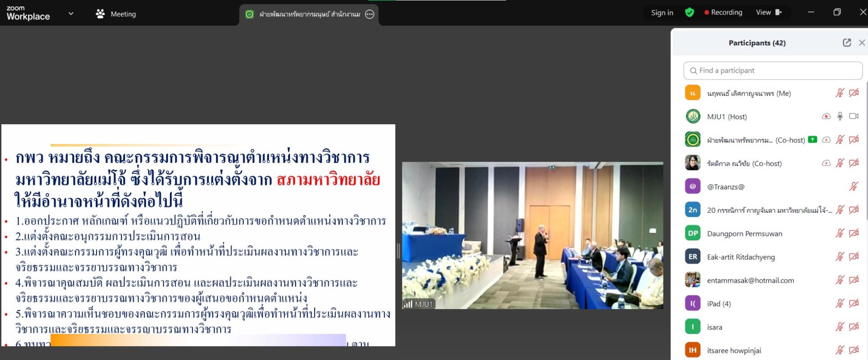Select participant Eak-artit Ritdachyeng
Viewport: 868px width, 360px height.
(740, 257)
